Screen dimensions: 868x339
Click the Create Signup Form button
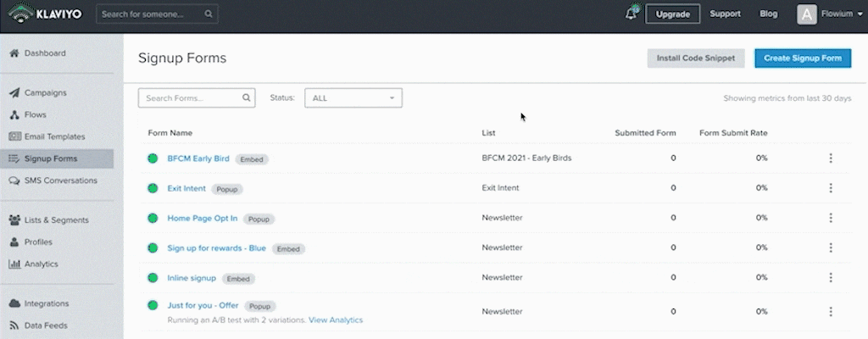click(803, 58)
